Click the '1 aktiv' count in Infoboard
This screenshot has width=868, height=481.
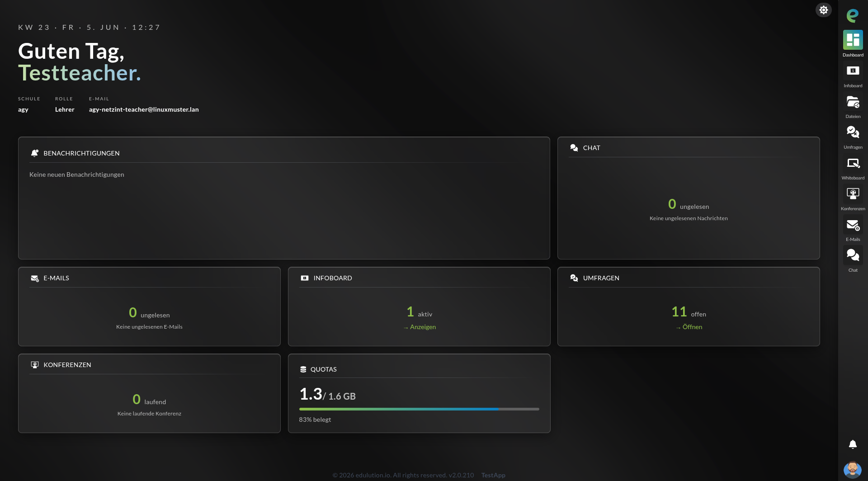coord(420,312)
